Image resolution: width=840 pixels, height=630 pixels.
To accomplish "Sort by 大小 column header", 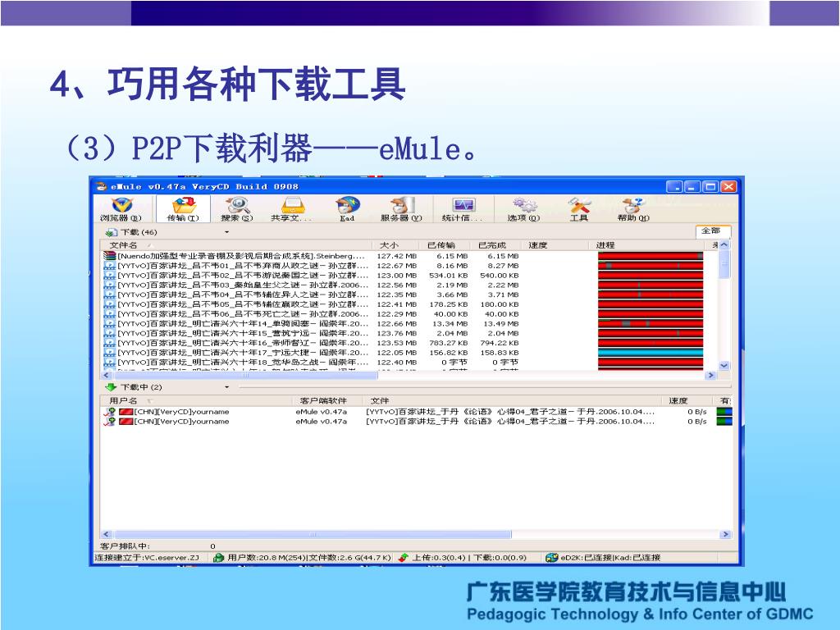I will (395, 245).
